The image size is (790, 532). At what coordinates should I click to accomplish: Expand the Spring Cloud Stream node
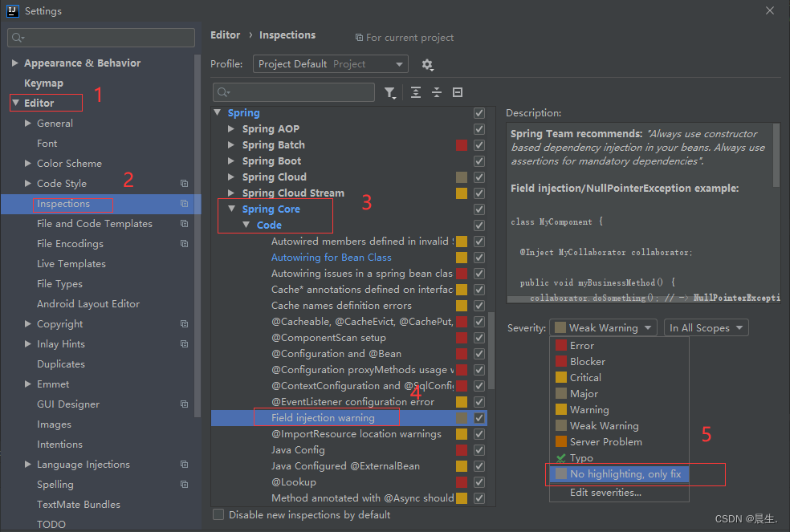[x=230, y=193]
